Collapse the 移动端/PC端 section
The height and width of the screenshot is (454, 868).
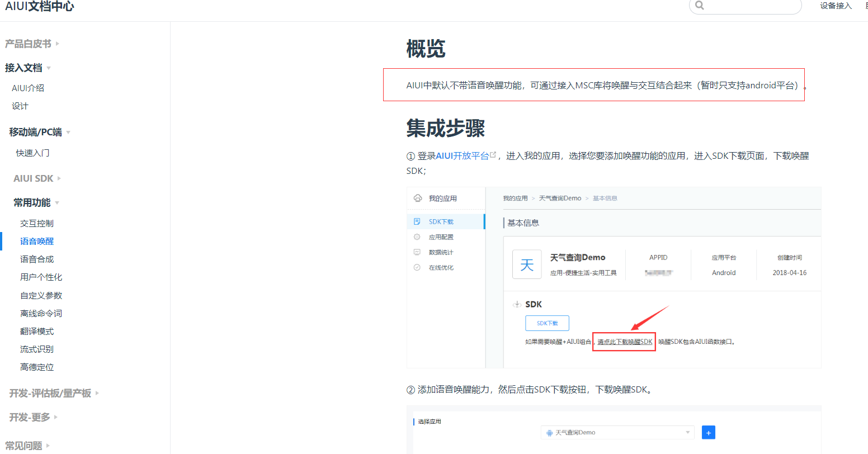click(x=40, y=132)
